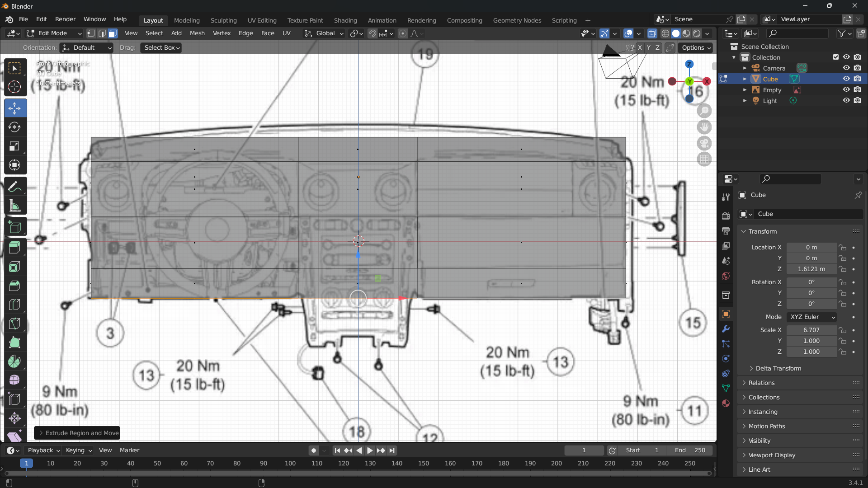Click the Scale X value field

pos(811,330)
